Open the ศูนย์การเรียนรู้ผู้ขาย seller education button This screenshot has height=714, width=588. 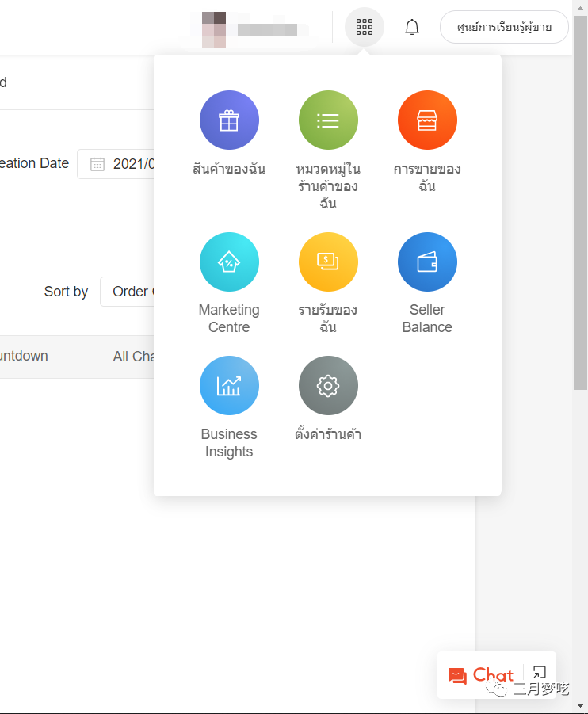(504, 28)
